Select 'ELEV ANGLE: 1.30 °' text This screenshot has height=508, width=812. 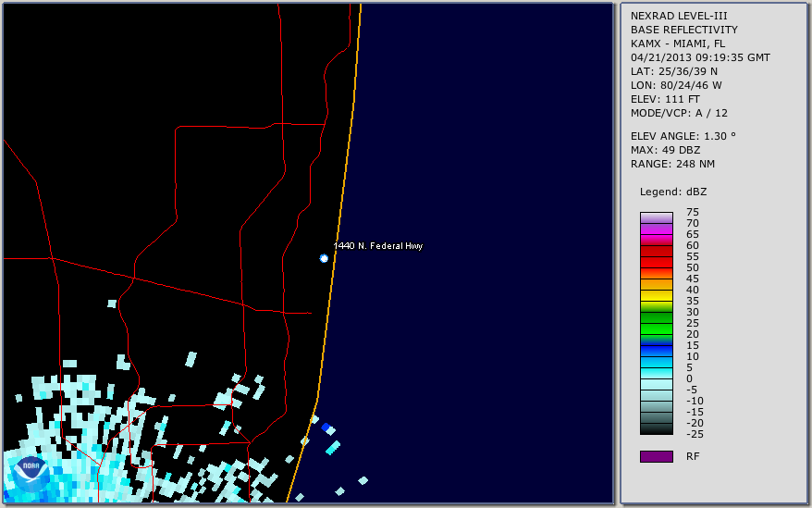(683, 136)
